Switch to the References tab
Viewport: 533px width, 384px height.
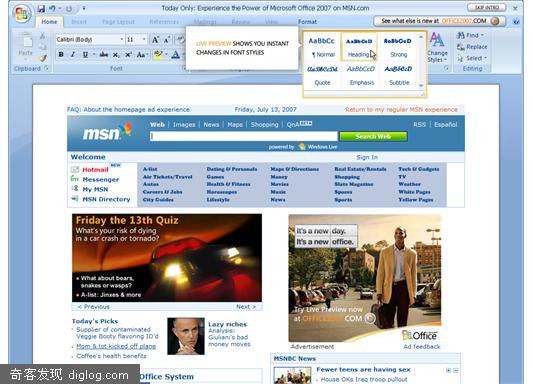click(x=164, y=22)
